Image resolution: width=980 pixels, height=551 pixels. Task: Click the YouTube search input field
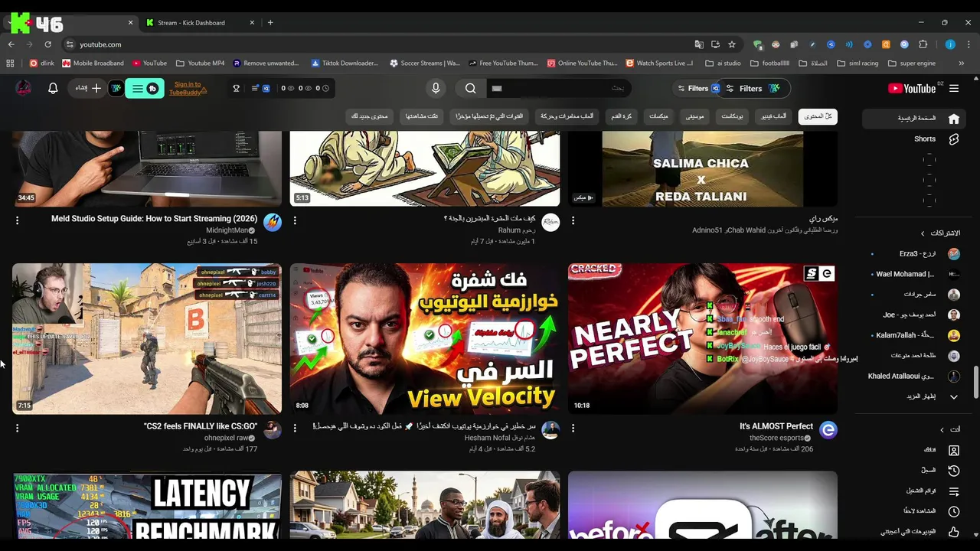558,88
